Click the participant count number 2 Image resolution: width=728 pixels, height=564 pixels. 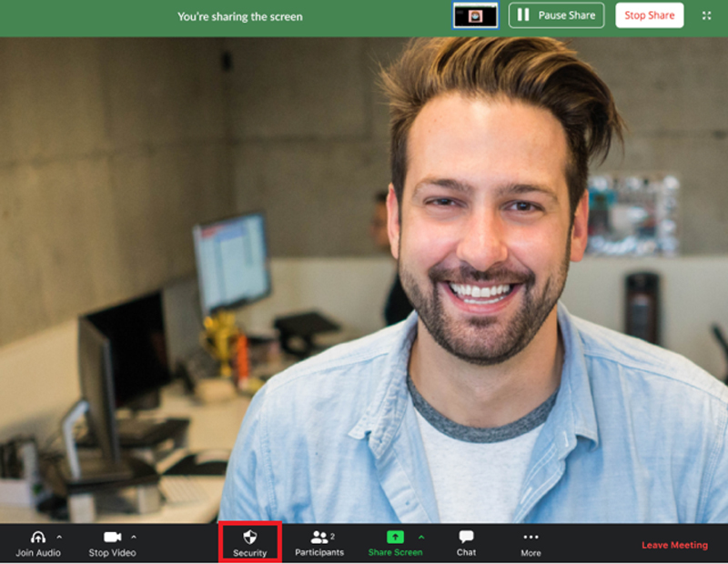pyautogui.click(x=333, y=536)
